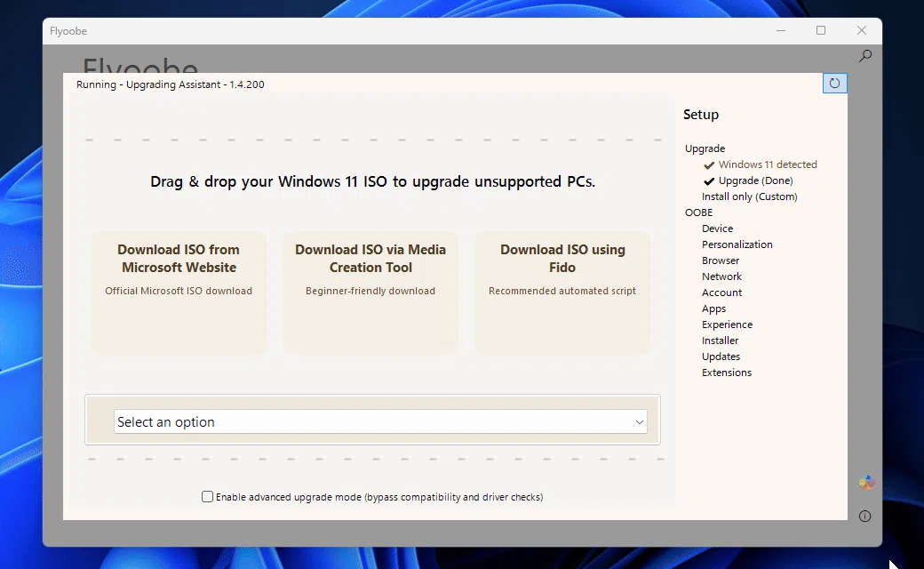Open the info circle icon
This screenshot has width=924, height=569.
[x=865, y=516]
